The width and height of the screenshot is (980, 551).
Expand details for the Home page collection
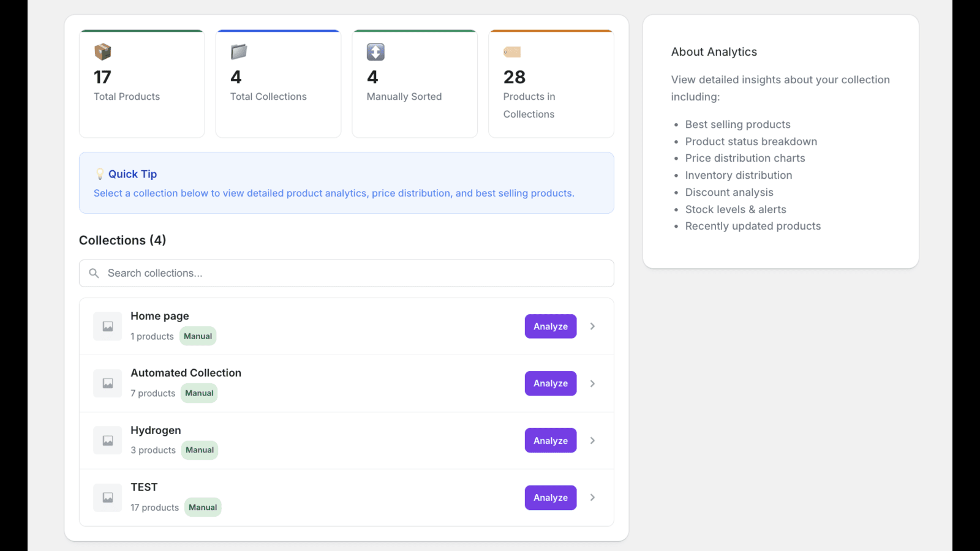592,326
